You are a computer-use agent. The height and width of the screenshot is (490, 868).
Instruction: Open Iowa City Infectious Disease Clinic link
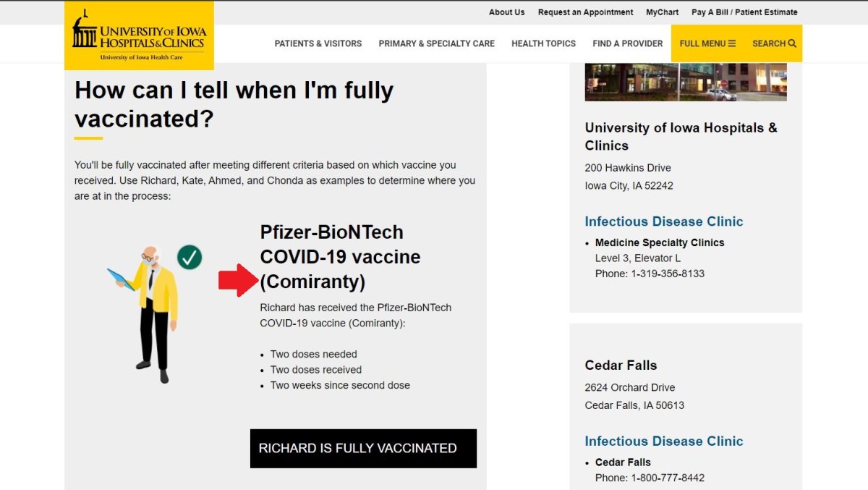663,221
